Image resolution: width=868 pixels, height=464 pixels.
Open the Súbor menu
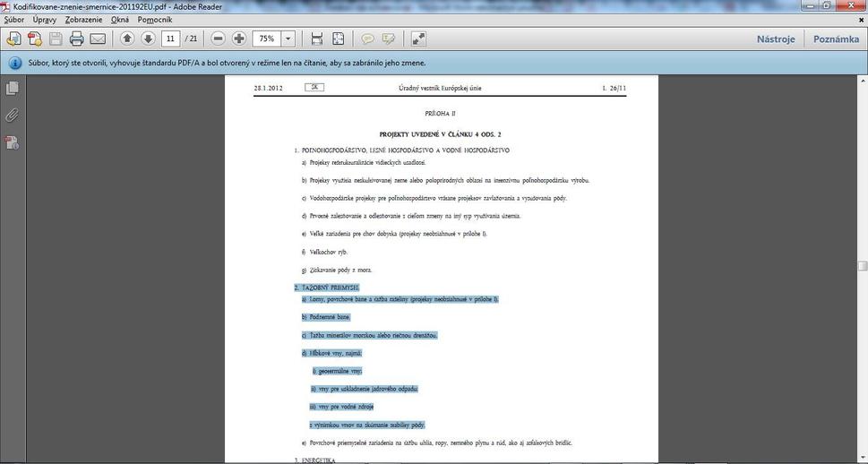click(13, 20)
